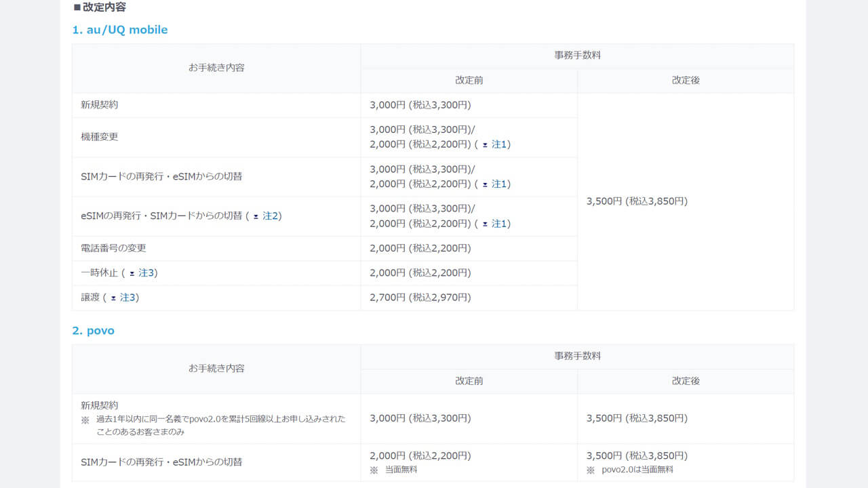Jump to 注3 from the 一時休止 row
868x488 pixels.
click(x=146, y=272)
